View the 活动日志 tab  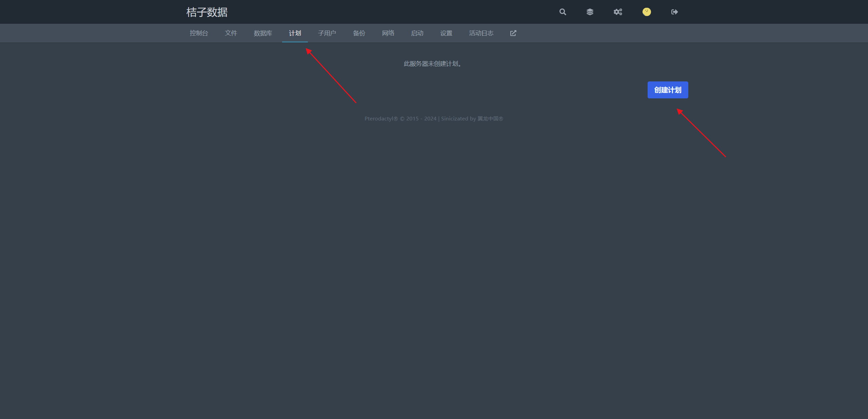[x=481, y=33]
